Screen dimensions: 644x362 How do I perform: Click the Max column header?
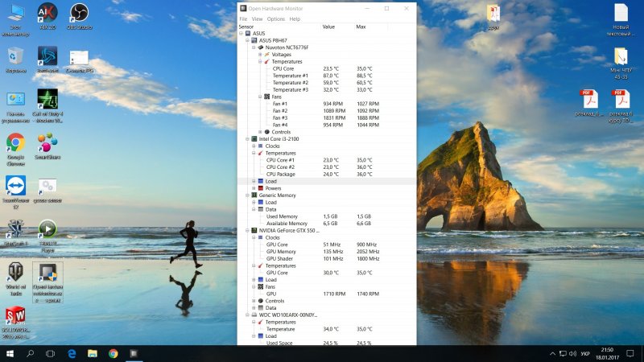point(361,27)
